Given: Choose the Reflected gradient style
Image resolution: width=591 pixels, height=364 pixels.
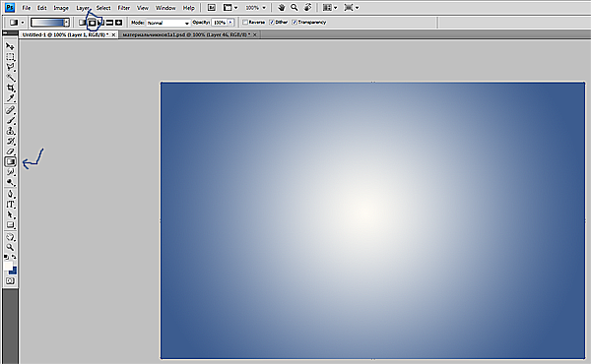Looking at the screenshot, I should tap(109, 23).
